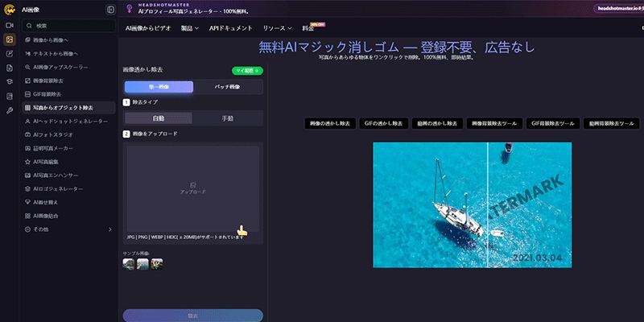
Task: Open AI写真編集 in sidebar
Action: pyautogui.click(x=68, y=162)
